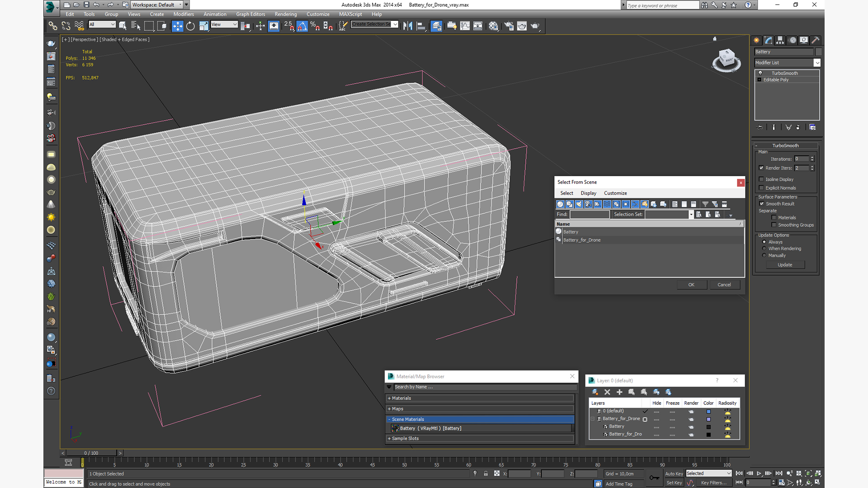This screenshot has width=868, height=488.
Task: Collapse Battery_for_Drone layer tree node
Action: pos(593,419)
